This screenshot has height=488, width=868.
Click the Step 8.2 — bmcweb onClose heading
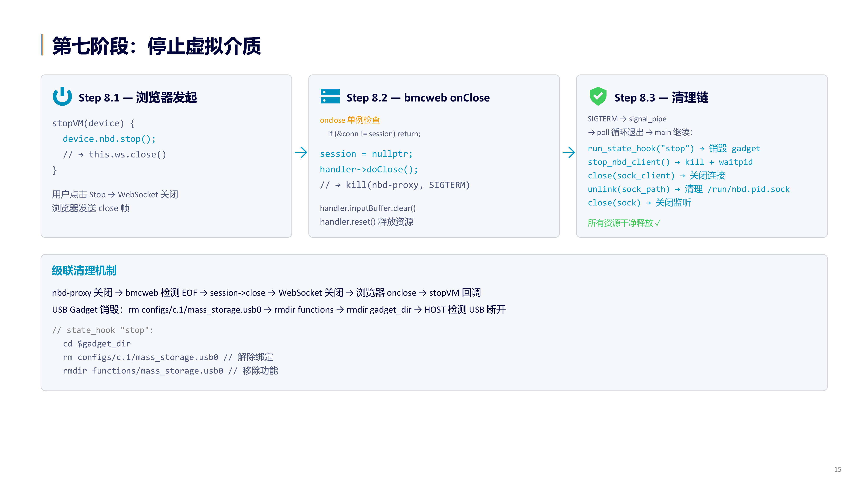pos(418,97)
